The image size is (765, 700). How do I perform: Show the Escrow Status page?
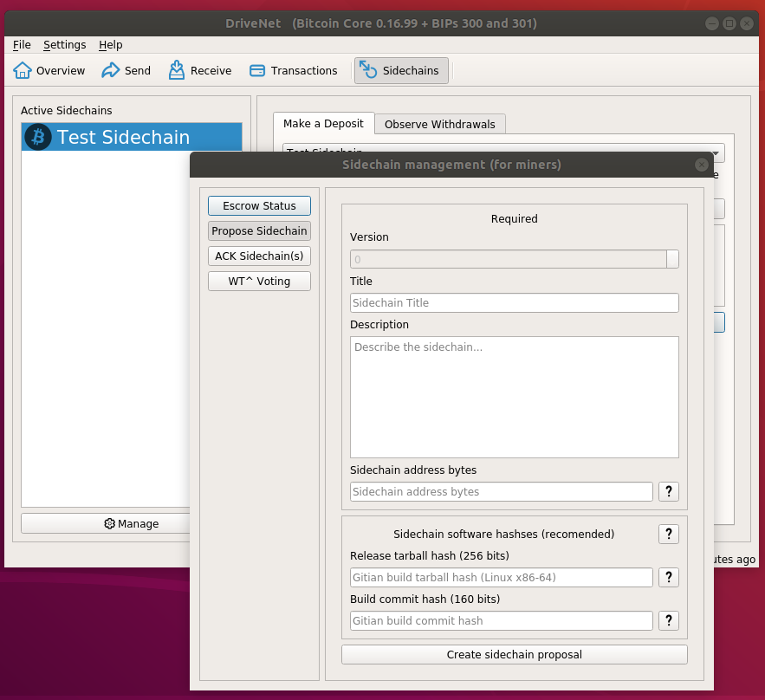(x=259, y=206)
